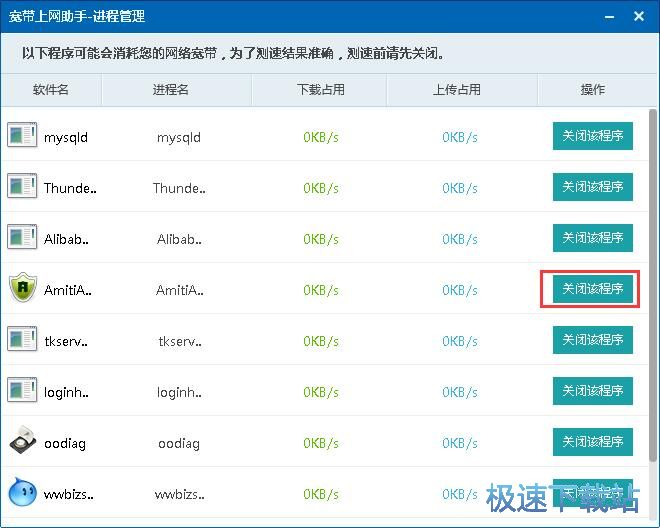Image resolution: width=660 pixels, height=528 pixels.
Task: Close the AmitiA.. program via 关闭该程序
Action: 593,289
